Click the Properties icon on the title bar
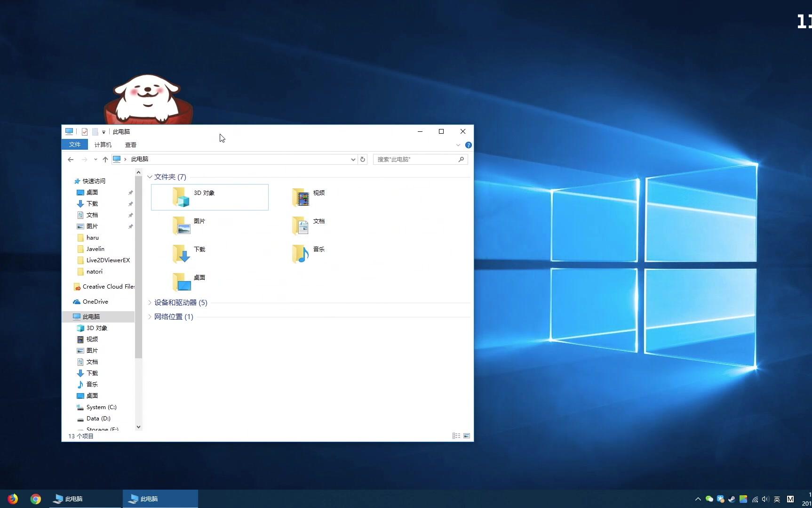812x508 pixels. pos(85,132)
